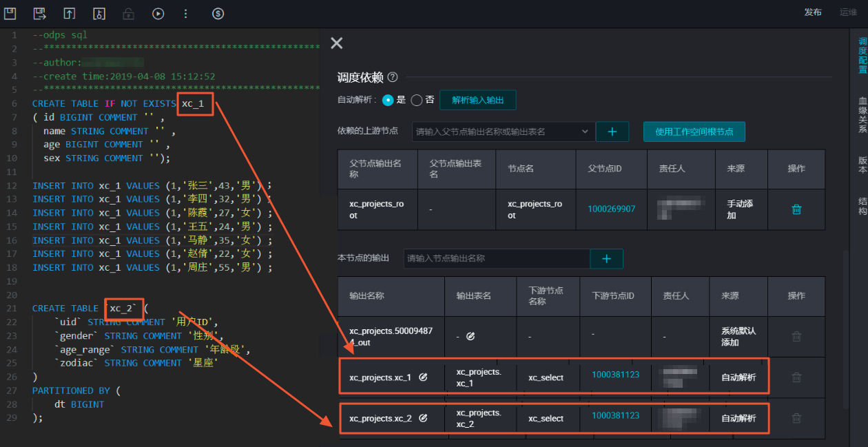Click 解析输入输出 button
Image resolution: width=868 pixels, height=447 pixels.
tap(477, 100)
